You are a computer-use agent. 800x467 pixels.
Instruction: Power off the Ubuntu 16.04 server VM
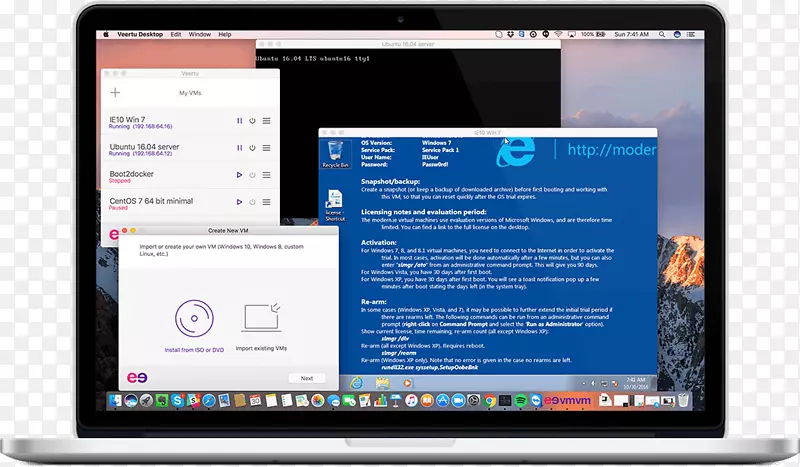pyautogui.click(x=252, y=148)
